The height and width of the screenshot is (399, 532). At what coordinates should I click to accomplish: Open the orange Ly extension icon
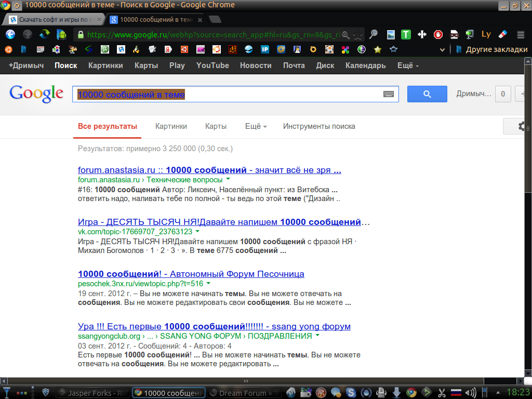[x=486, y=34]
